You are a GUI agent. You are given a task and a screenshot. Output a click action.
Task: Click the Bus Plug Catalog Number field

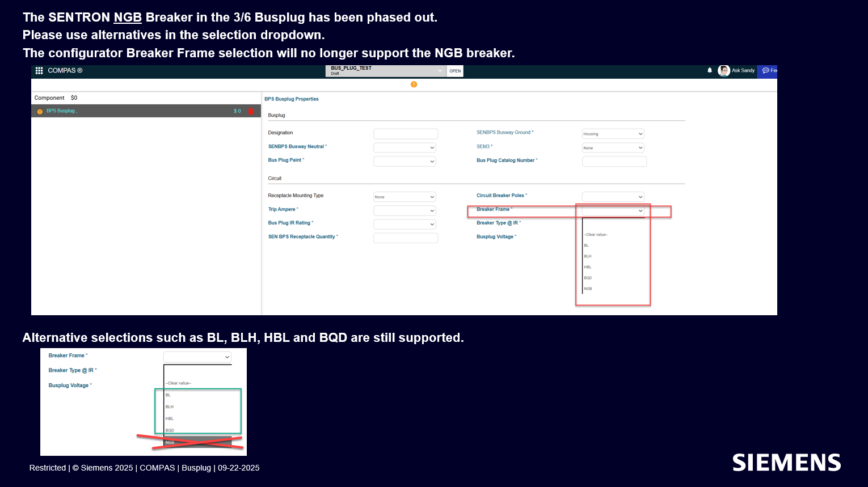click(614, 162)
